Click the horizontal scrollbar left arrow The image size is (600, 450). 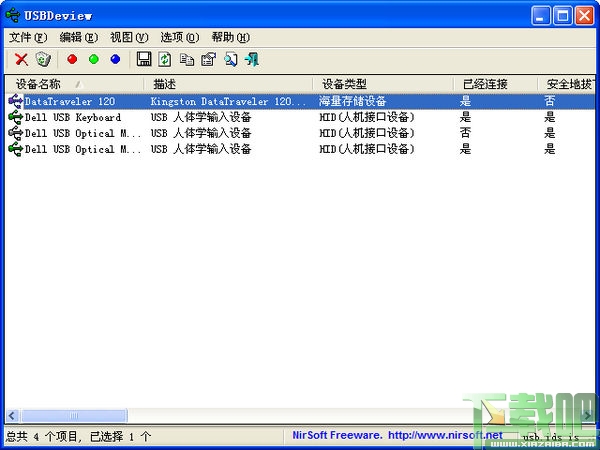pyautogui.click(x=12, y=416)
